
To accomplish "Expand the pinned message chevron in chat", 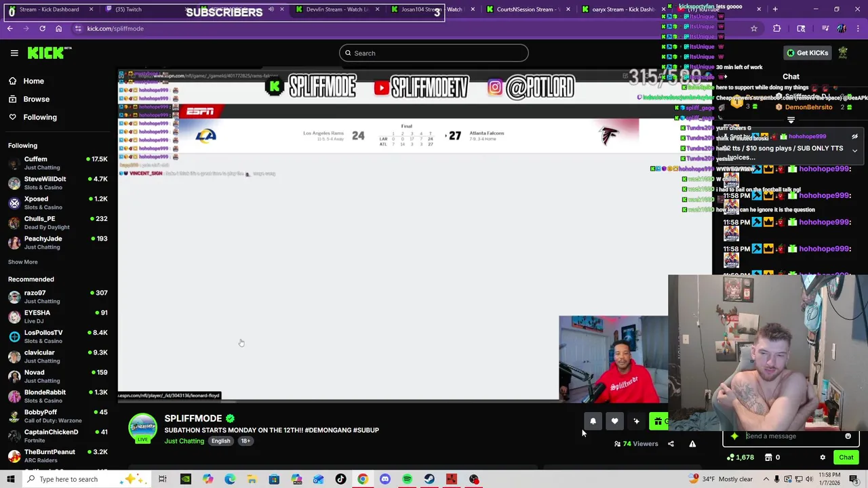I will pyautogui.click(x=854, y=150).
